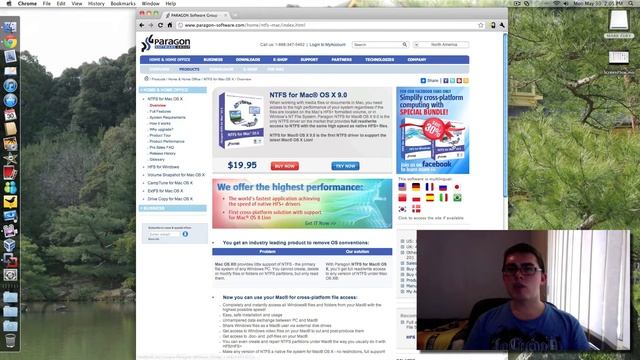Select the Russian flag language icon
This screenshot has width=640, height=360.
443,187
